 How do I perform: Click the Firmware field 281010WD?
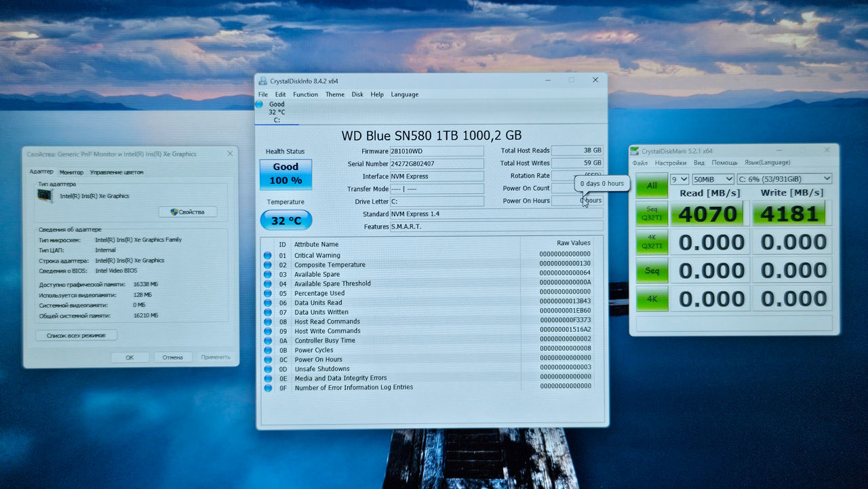[437, 151]
